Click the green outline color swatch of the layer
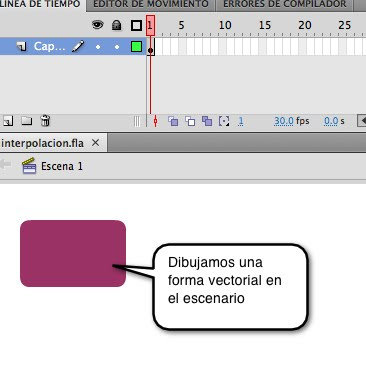Image resolution: width=366 pixels, height=372 pixels. 136,47
